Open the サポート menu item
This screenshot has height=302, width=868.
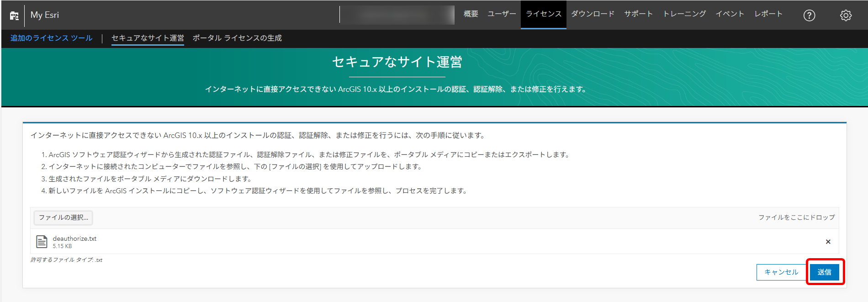638,14
